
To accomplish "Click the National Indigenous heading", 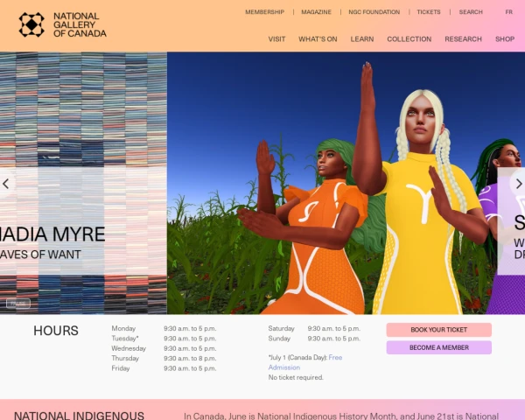I will coord(79,416).
